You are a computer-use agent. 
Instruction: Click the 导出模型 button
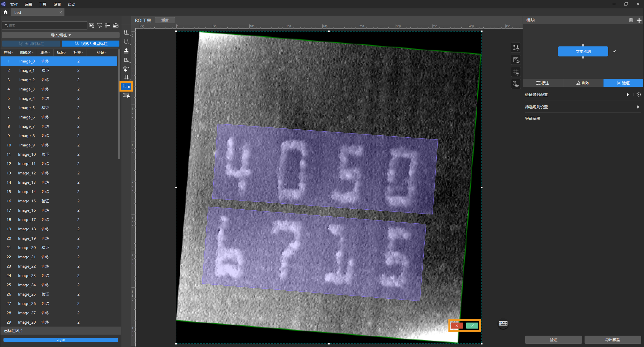tap(612, 340)
